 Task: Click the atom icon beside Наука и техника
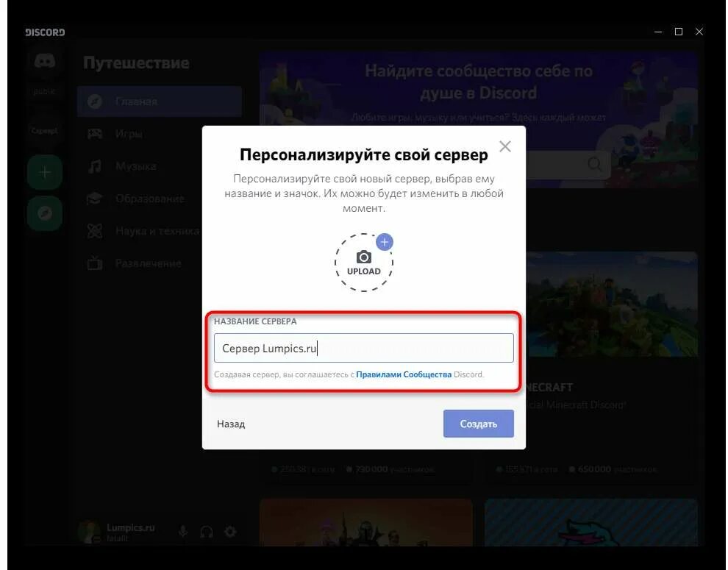pos(95,231)
